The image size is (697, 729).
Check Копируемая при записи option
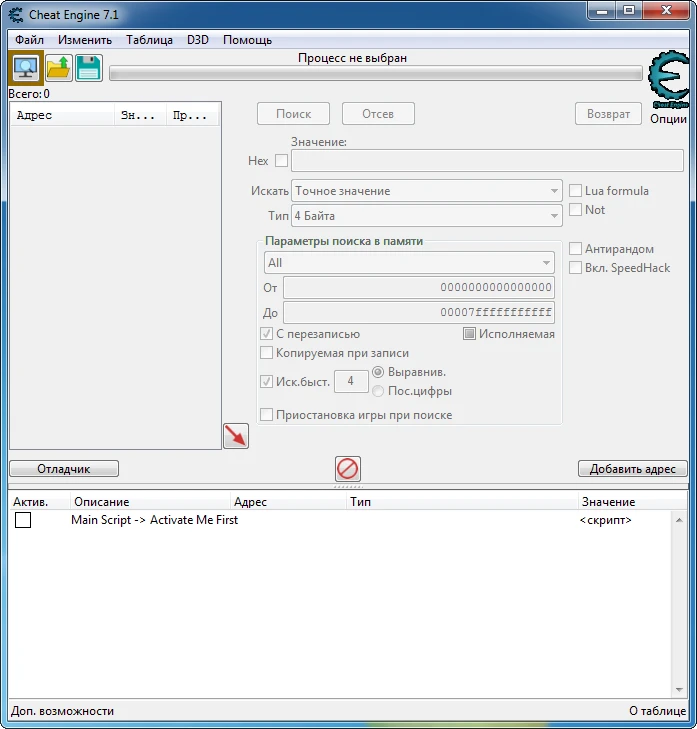point(266,353)
